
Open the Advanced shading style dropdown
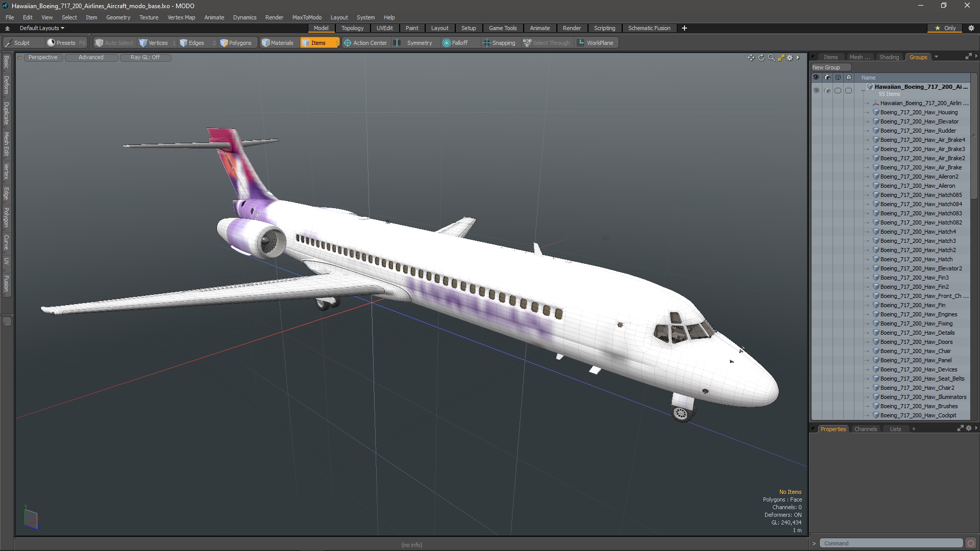tap(91, 57)
